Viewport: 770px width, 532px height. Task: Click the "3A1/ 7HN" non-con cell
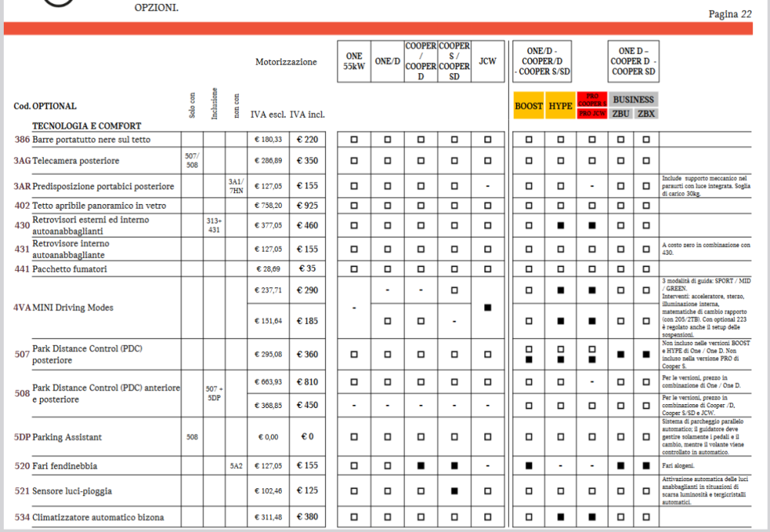point(236,186)
